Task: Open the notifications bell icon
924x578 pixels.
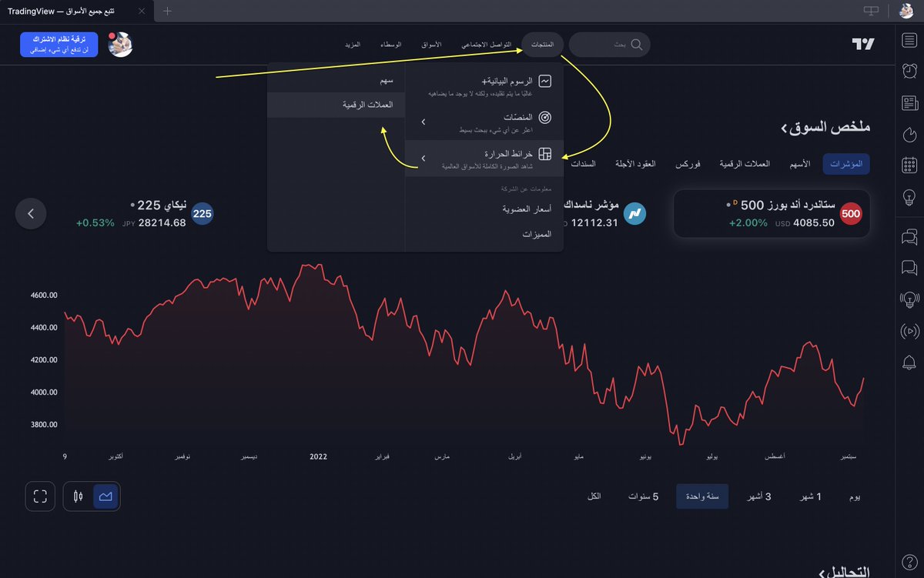Action: coord(909,362)
